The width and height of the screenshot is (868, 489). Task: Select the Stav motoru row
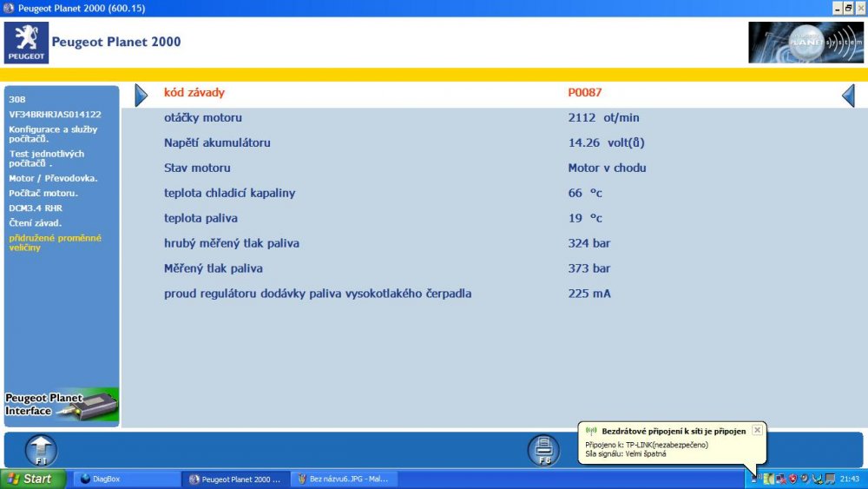(495, 168)
